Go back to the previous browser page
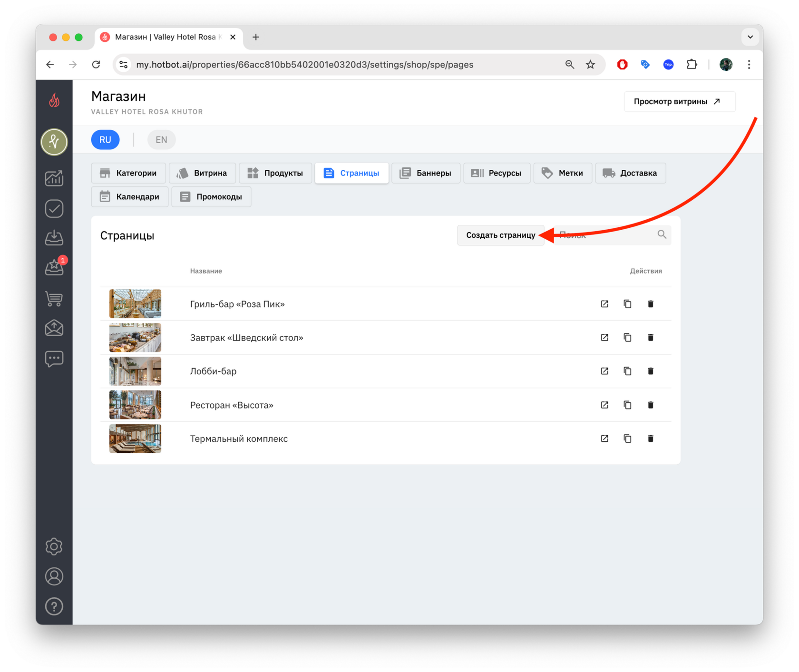The image size is (799, 672). (x=50, y=65)
